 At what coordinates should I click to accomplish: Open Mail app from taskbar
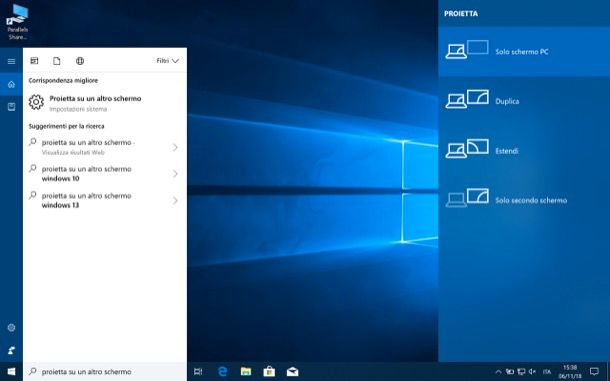(x=293, y=372)
